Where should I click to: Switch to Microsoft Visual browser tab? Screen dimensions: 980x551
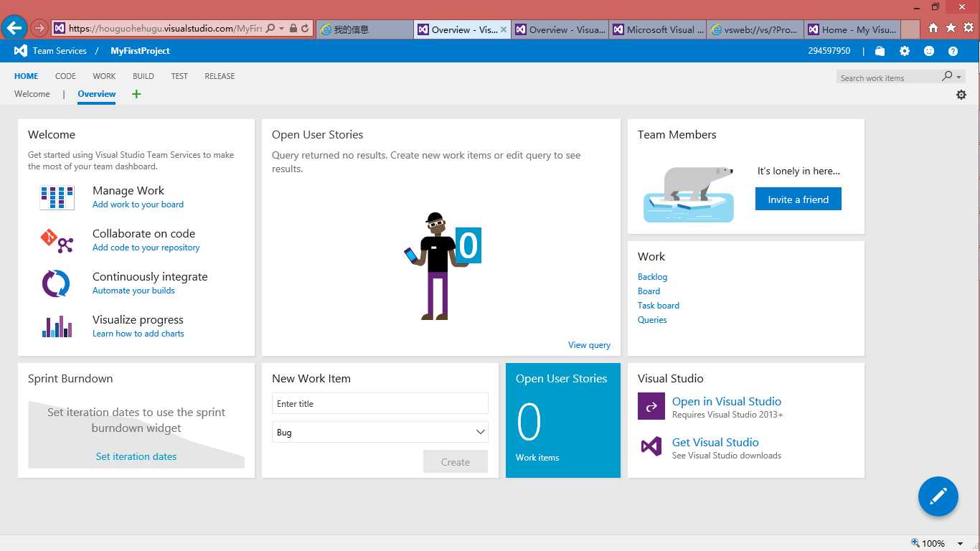click(x=659, y=29)
